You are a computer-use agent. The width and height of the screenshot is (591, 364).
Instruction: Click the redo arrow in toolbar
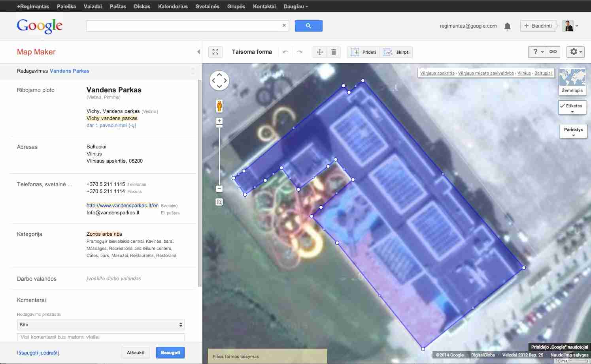(x=300, y=52)
